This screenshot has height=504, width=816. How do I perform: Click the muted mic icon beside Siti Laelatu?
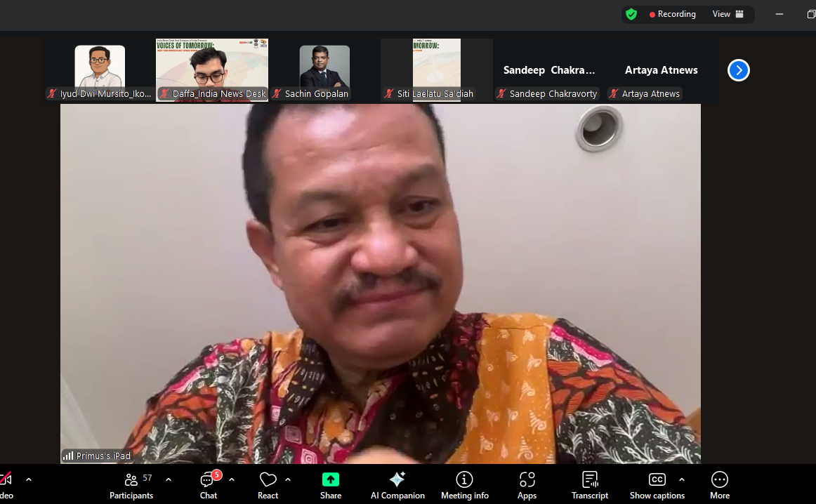point(389,93)
